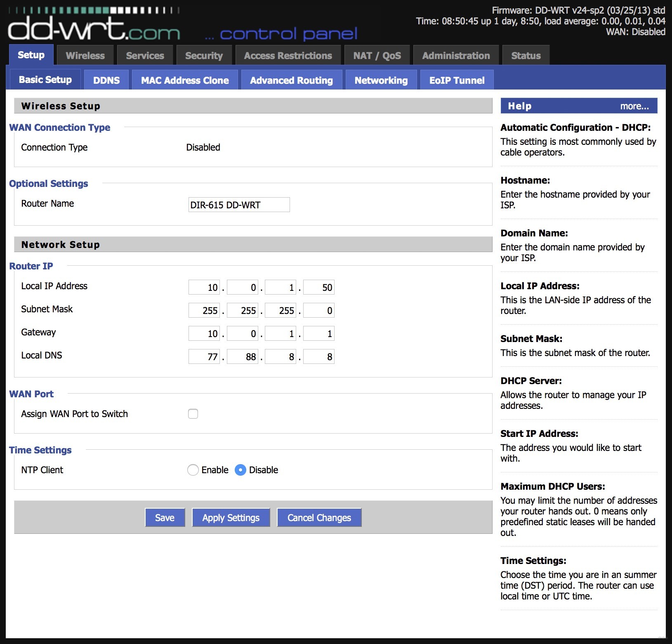Switch to Networking sub-tab

tap(381, 80)
